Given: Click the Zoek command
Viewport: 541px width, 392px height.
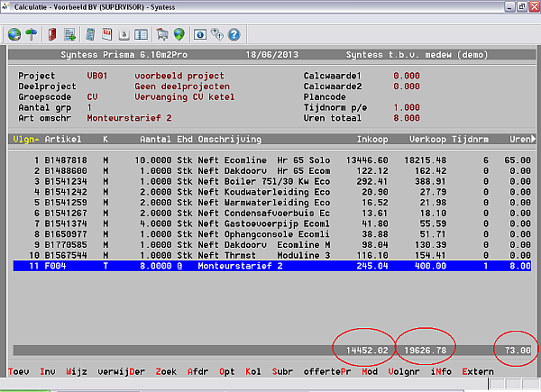Looking at the screenshot, I should (166, 371).
